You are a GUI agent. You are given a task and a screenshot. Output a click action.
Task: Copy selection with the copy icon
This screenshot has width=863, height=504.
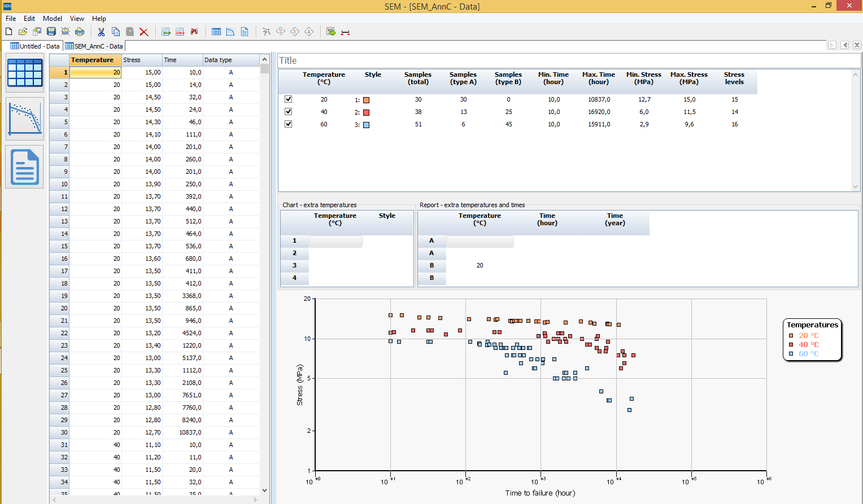pyautogui.click(x=116, y=32)
